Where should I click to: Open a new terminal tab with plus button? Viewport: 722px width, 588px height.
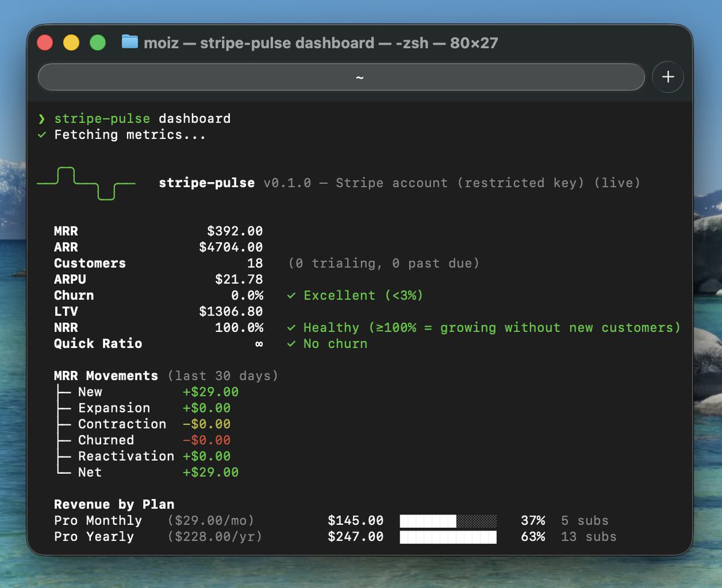pos(668,77)
